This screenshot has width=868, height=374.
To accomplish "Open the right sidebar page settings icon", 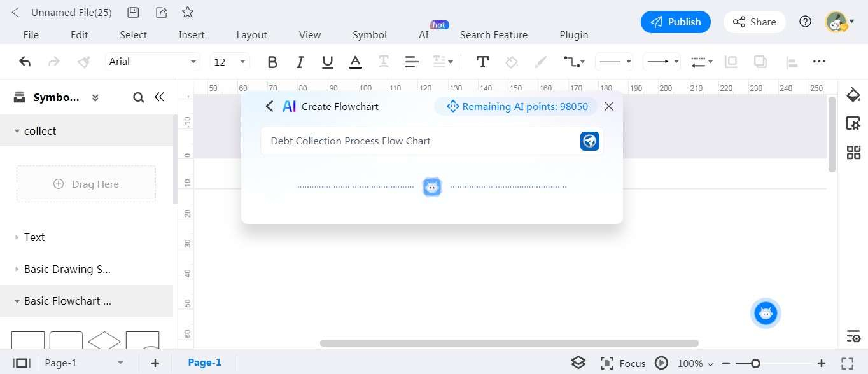I will point(853,123).
